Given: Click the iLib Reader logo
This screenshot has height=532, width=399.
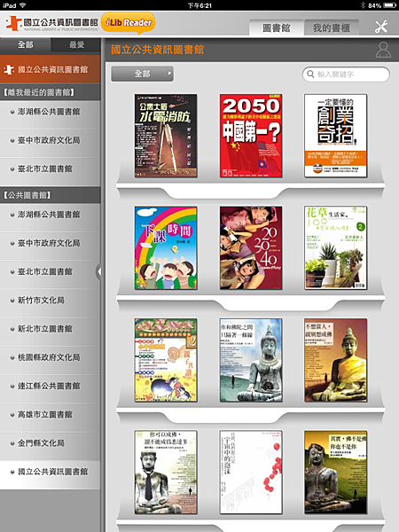Looking at the screenshot, I should coord(129,23).
